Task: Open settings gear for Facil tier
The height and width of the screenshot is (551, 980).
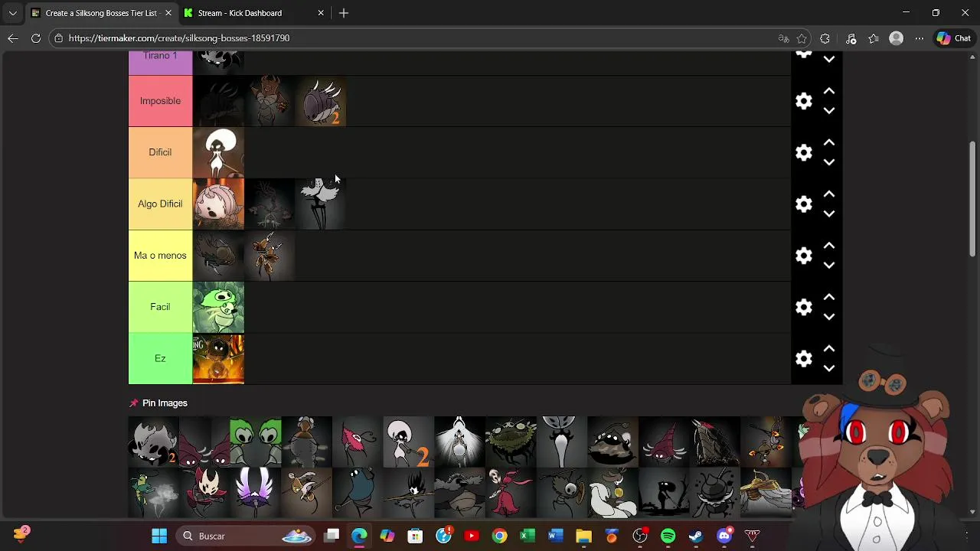Action: click(x=803, y=307)
